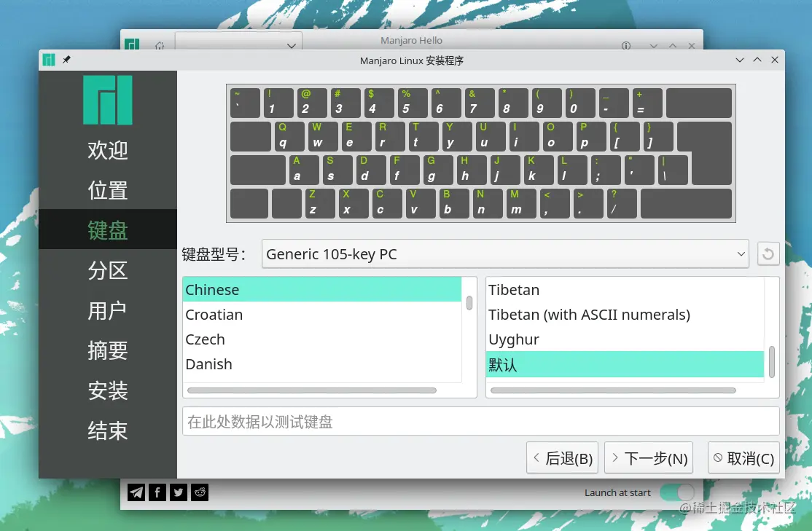This screenshot has width=812, height=531.
Task: Maximize the installer window
Action: point(757,60)
